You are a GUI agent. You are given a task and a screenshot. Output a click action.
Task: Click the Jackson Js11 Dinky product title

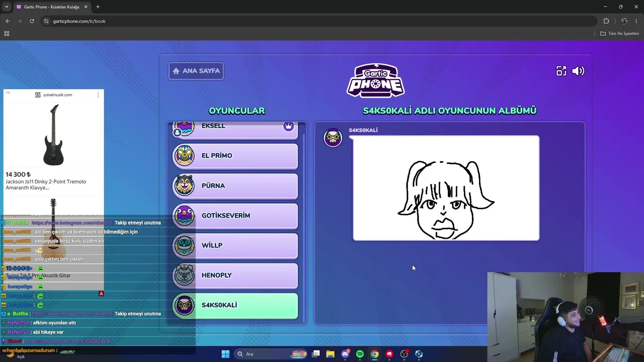coord(46,185)
